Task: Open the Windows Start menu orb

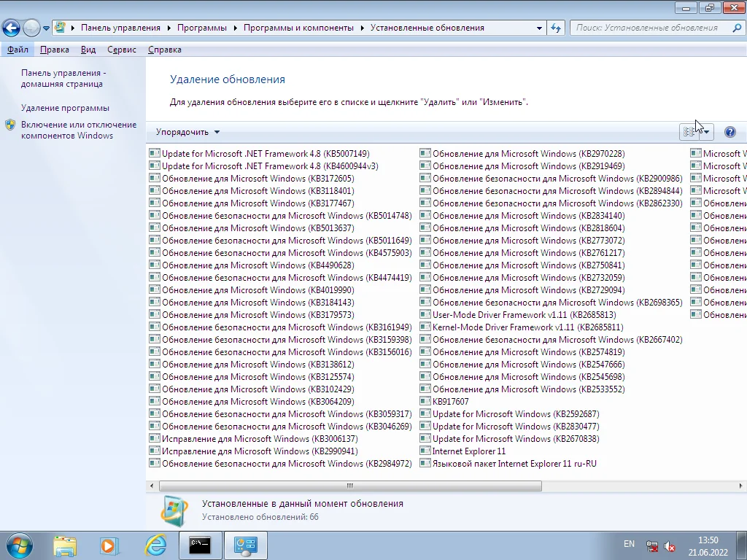Action: 20,545
